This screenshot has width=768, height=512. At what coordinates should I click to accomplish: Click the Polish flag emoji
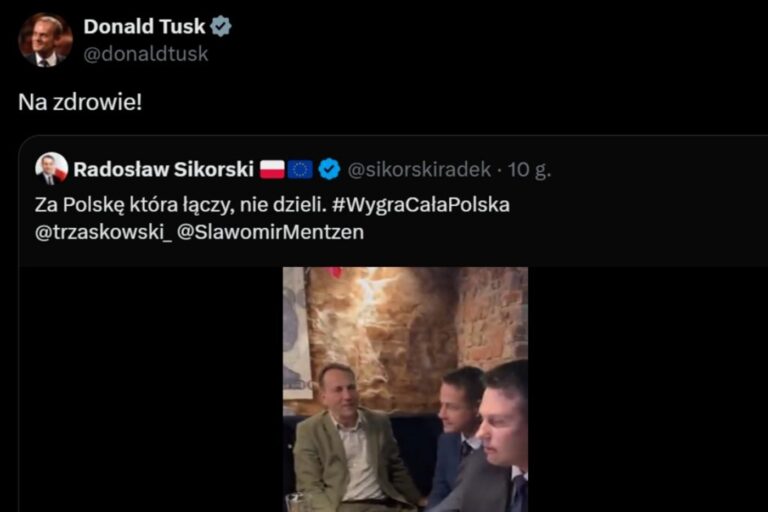point(272,169)
